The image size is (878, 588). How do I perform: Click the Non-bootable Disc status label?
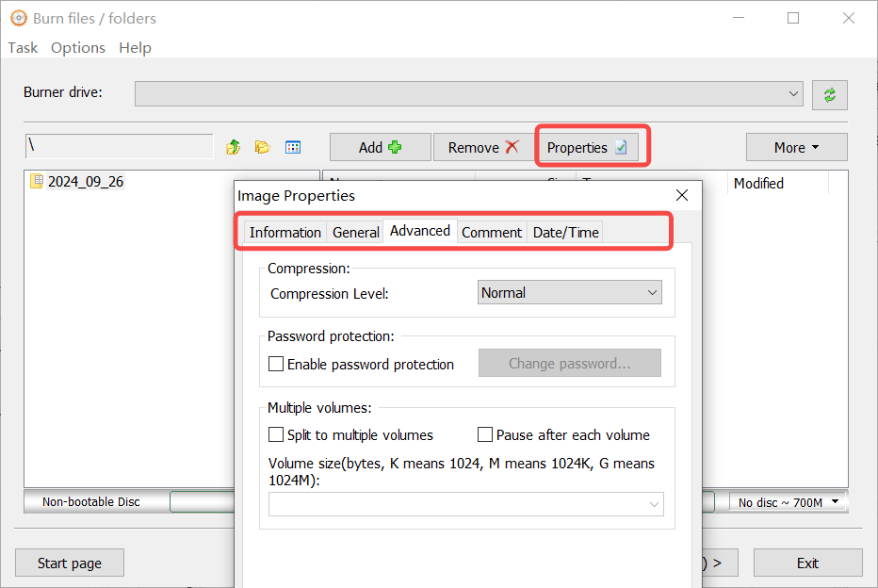91,501
